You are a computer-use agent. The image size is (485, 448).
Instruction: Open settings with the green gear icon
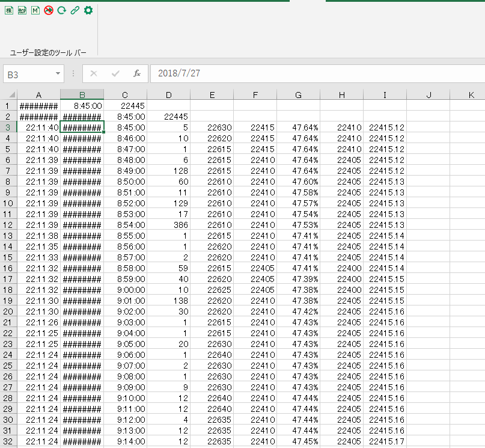pos(88,10)
